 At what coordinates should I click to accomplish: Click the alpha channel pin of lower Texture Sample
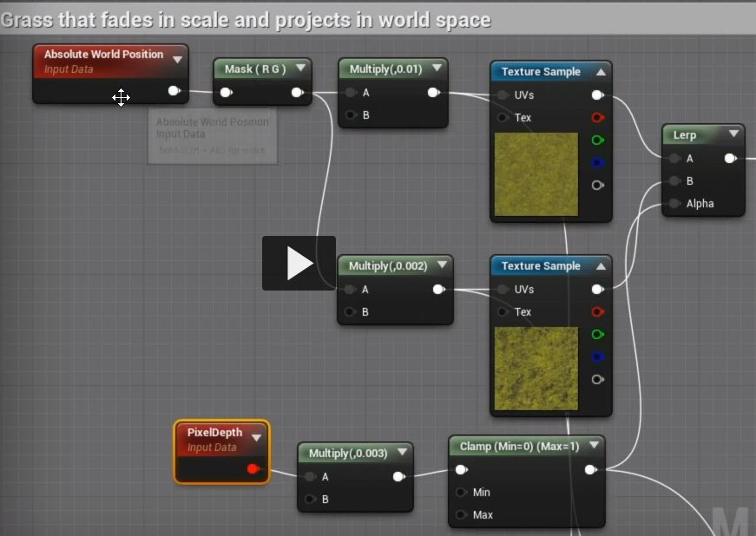597,380
